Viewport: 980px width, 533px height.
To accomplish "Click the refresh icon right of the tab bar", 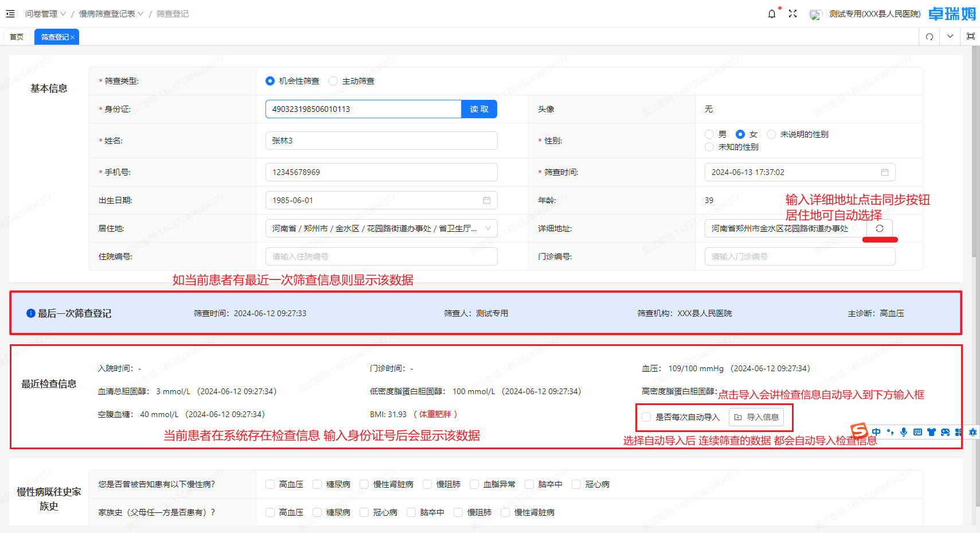I will pyautogui.click(x=929, y=36).
